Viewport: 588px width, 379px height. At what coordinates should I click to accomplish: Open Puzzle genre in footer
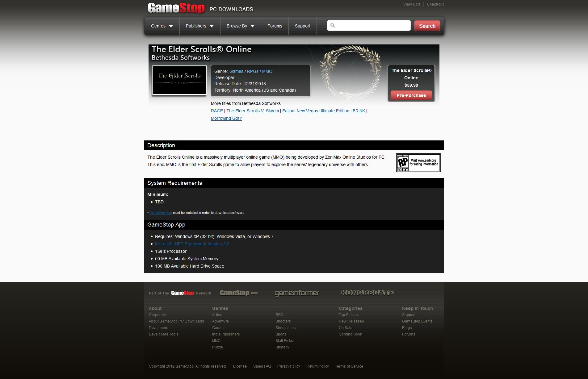click(217, 347)
